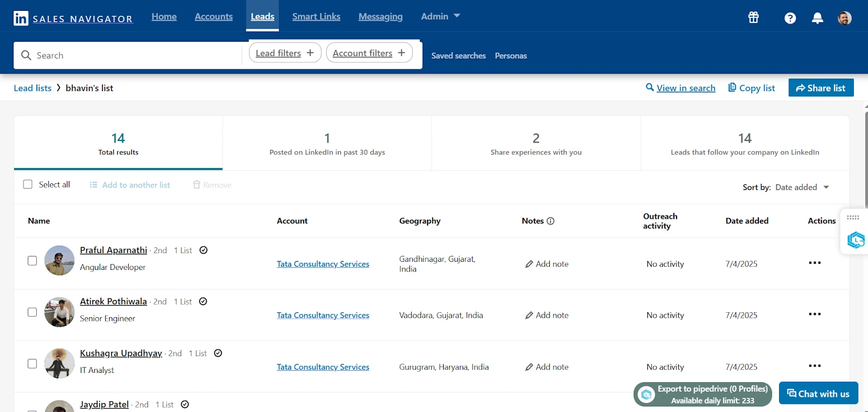The width and height of the screenshot is (868, 412).
Task: Click View in search
Action: click(x=680, y=88)
